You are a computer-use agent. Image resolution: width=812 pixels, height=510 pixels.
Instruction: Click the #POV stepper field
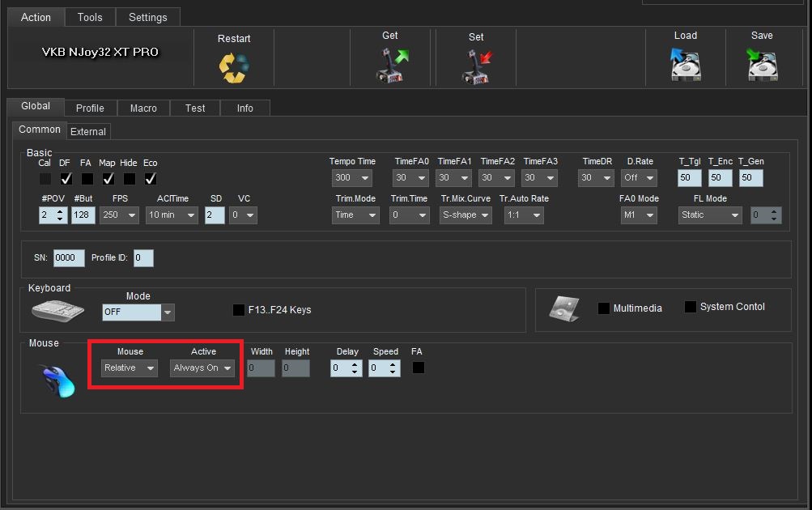coord(53,215)
